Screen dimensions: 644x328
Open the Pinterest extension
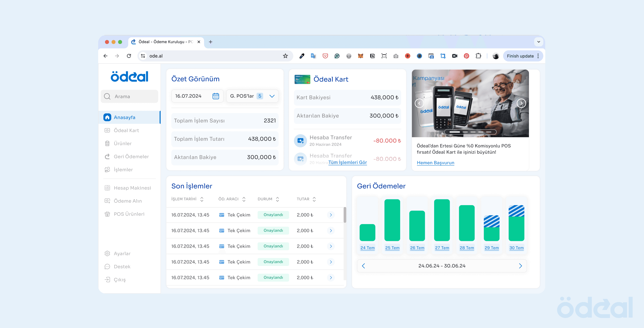466,56
